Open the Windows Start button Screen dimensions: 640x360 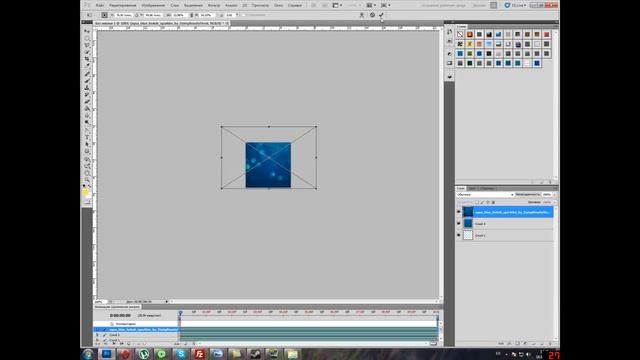click(x=88, y=354)
